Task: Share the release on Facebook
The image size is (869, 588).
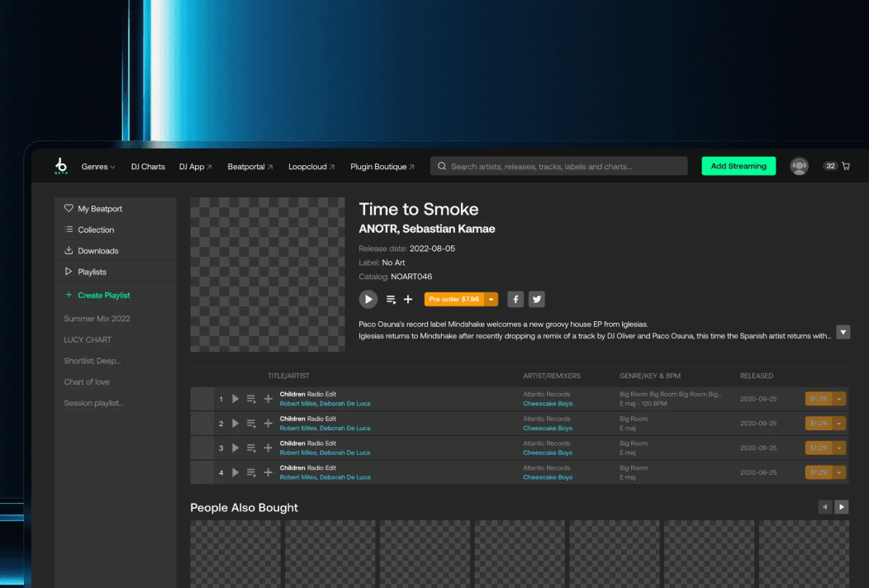Action: [515, 299]
